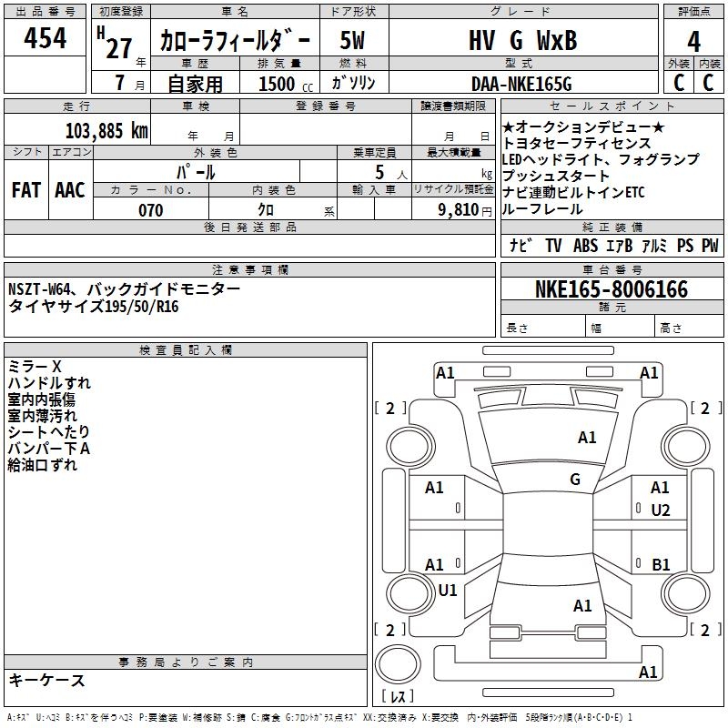The height and width of the screenshot is (728, 728).
Task: Select sales point ナビ連動ビルトインETC
Action: tap(573, 192)
